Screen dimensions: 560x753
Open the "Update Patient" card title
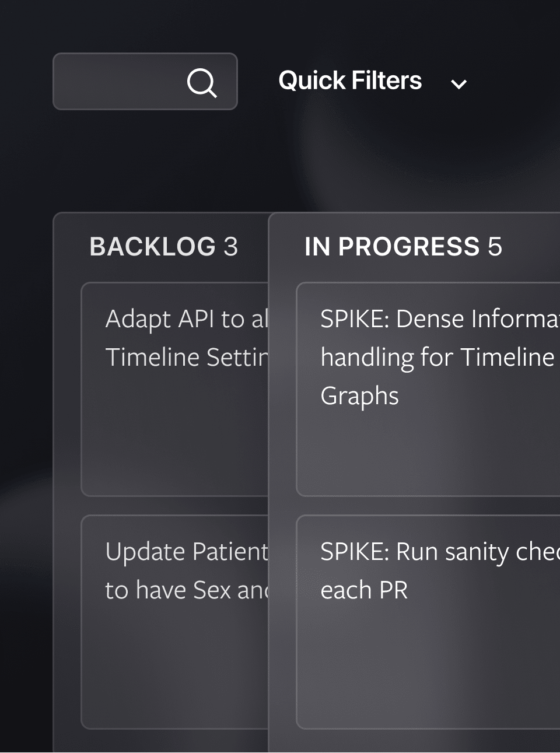pyautogui.click(x=186, y=552)
